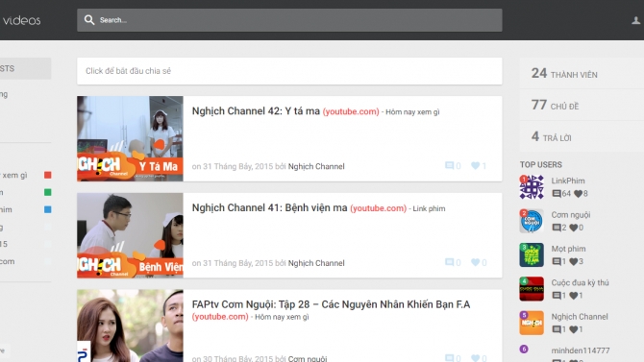644x362 pixels.
Task: Click the comment icon on Y tá ma post
Action: [449, 165]
